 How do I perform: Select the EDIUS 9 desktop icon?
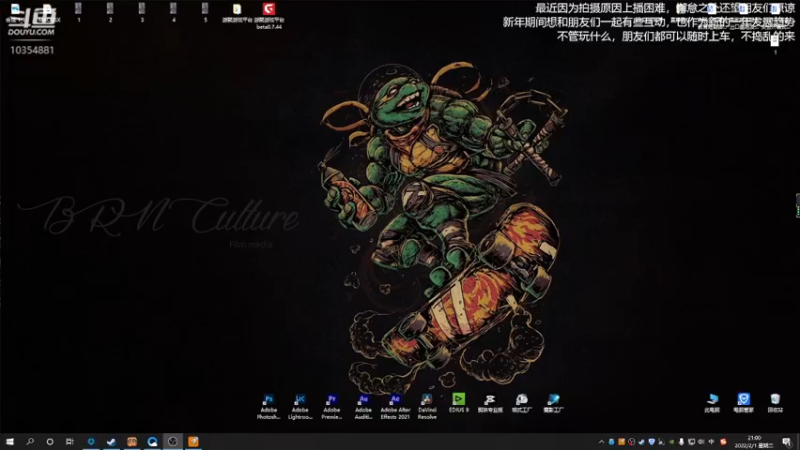point(459,403)
